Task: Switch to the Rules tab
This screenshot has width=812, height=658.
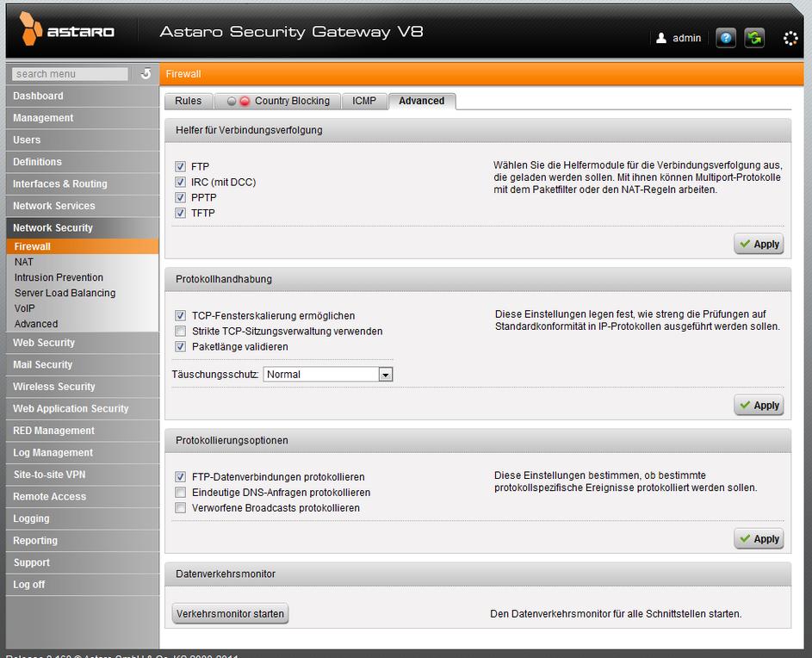Action: (x=188, y=101)
